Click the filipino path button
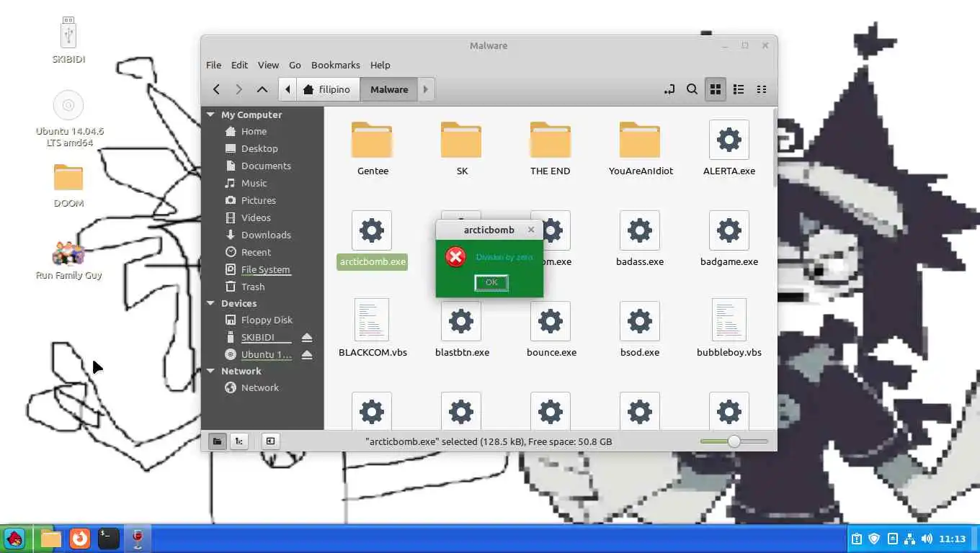The image size is (980, 553). click(327, 89)
